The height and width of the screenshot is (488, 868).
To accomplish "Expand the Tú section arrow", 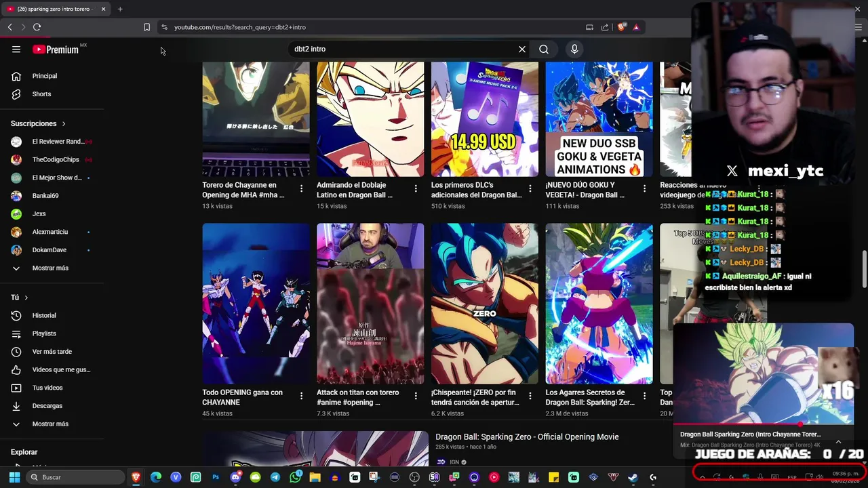I will click(x=26, y=298).
